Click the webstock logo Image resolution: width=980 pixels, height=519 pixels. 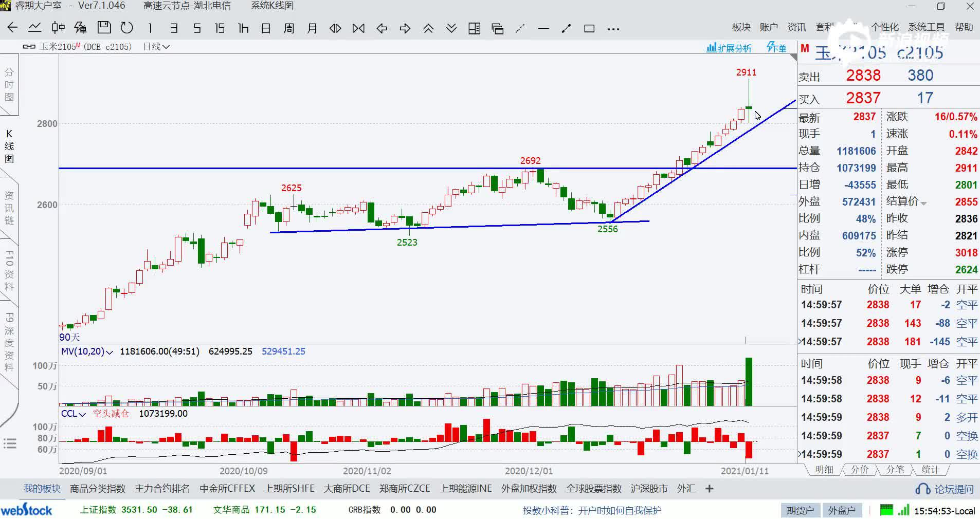click(26, 510)
